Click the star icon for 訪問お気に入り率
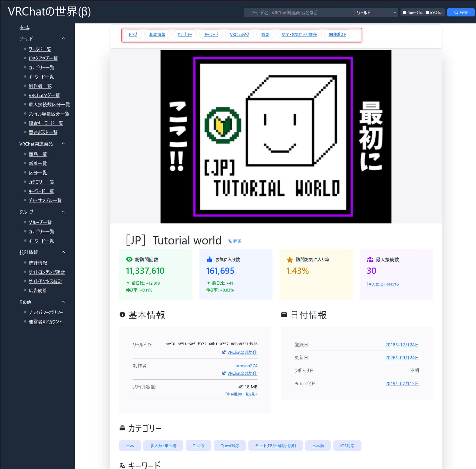 point(290,260)
